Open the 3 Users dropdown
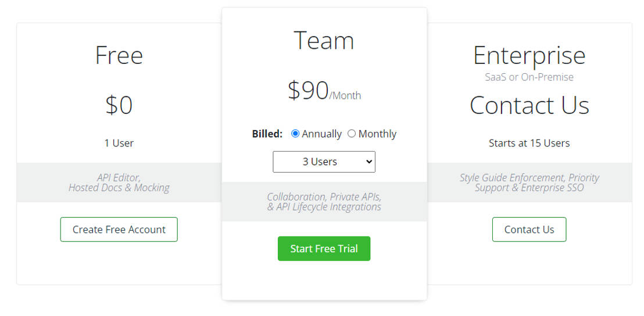This screenshot has width=644, height=316. point(324,162)
